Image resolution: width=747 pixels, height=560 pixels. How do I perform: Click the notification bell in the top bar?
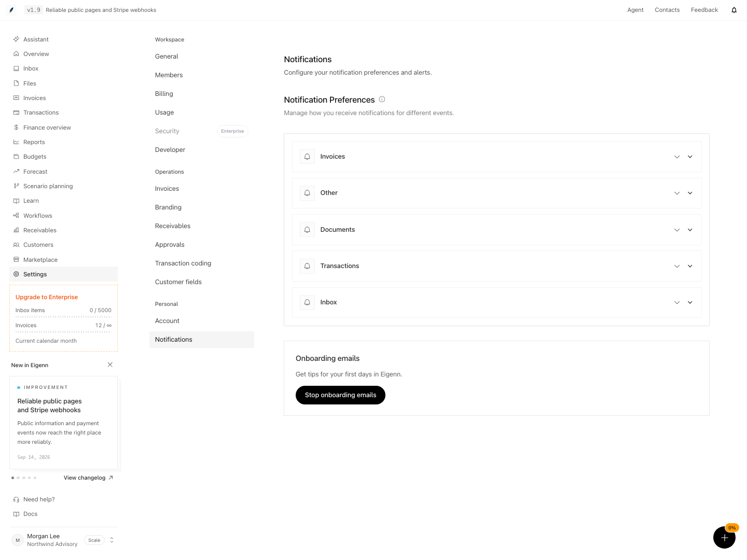click(x=734, y=10)
